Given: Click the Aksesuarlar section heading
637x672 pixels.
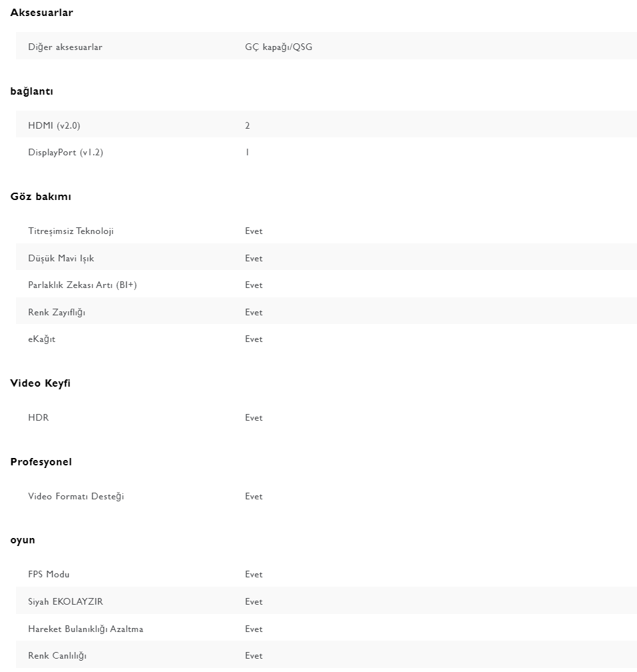Looking at the screenshot, I should (41, 13).
